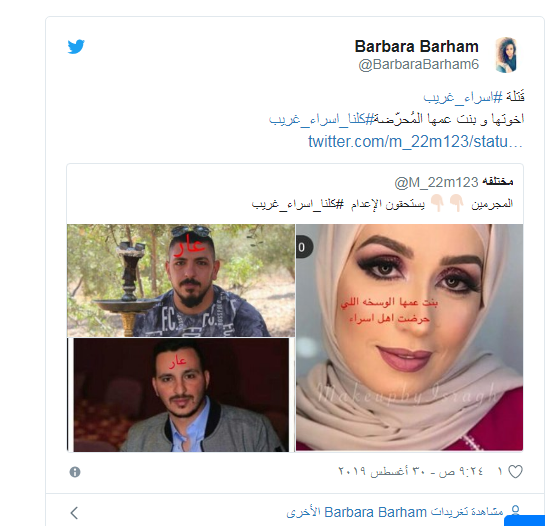The image size is (545, 526).
Task: Open the #اسراء_غريب hashtag in the first line
Action: (x=463, y=97)
